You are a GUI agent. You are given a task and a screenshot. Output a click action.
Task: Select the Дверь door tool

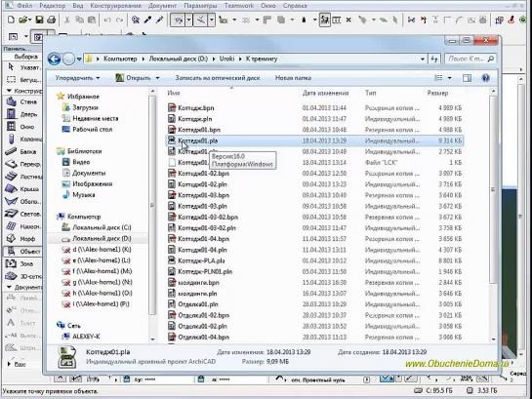22,114
